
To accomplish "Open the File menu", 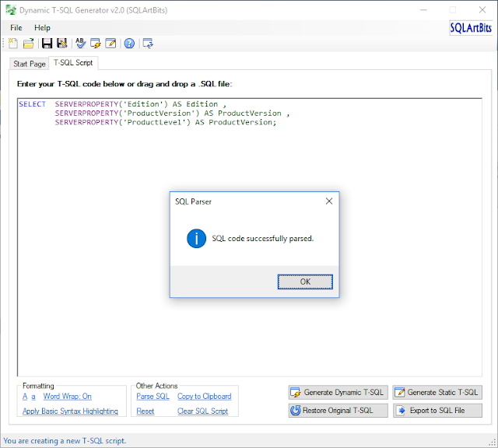I will pyautogui.click(x=16, y=28).
